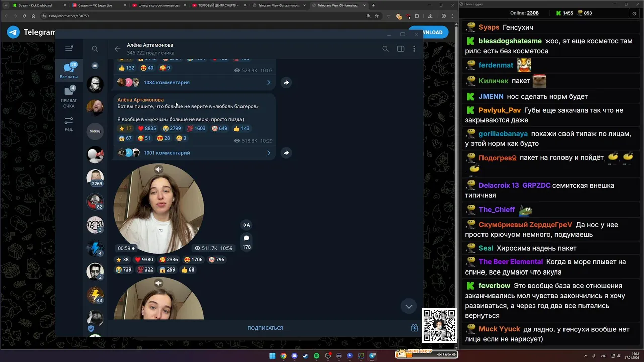Open the browser extensions puzzle icon
The width and height of the screenshot is (644, 362).
pyautogui.click(x=417, y=16)
